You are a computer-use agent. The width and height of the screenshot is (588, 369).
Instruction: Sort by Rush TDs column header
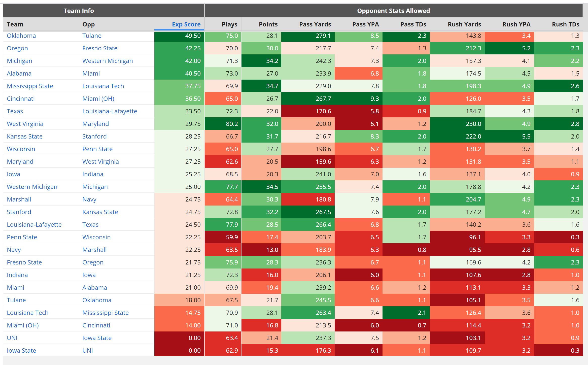coord(566,24)
